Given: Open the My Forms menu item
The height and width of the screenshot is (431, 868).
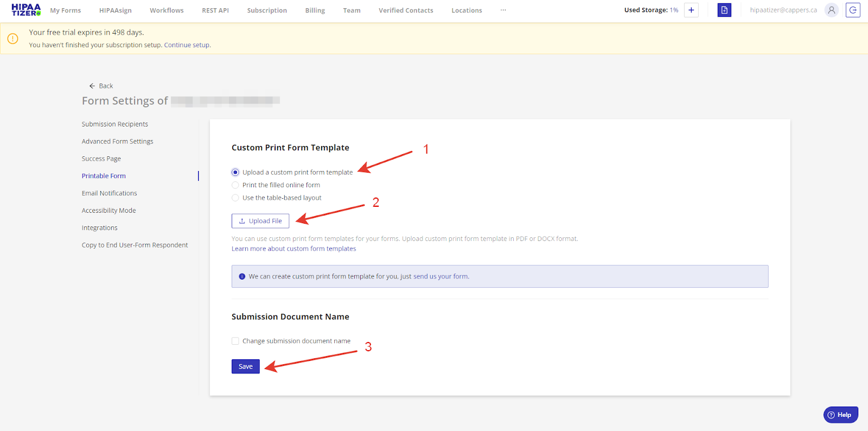Looking at the screenshot, I should click(66, 10).
